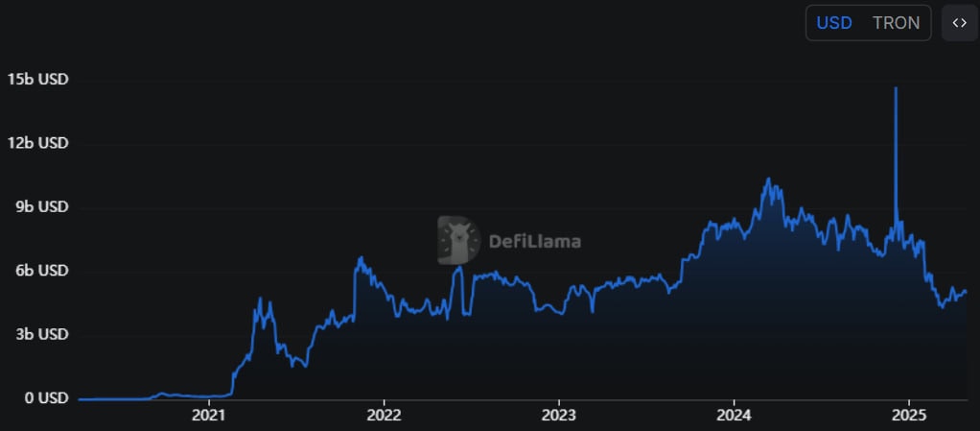Image resolution: width=980 pixels, height=431 pixels.
Task: Click the 15b USD axis label
Action: [x=37, y=80]
